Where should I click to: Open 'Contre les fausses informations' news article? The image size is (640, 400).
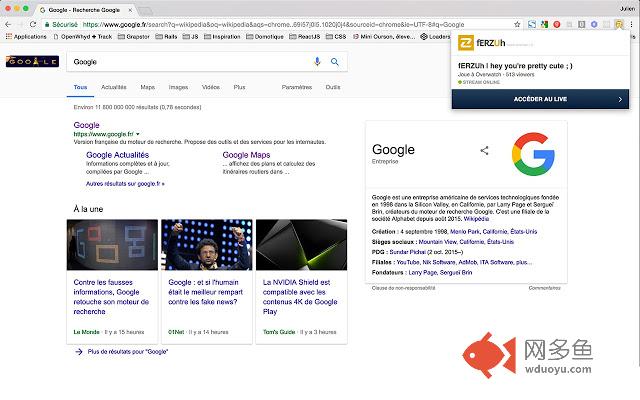pyautogui.click(x=111, y=297)
